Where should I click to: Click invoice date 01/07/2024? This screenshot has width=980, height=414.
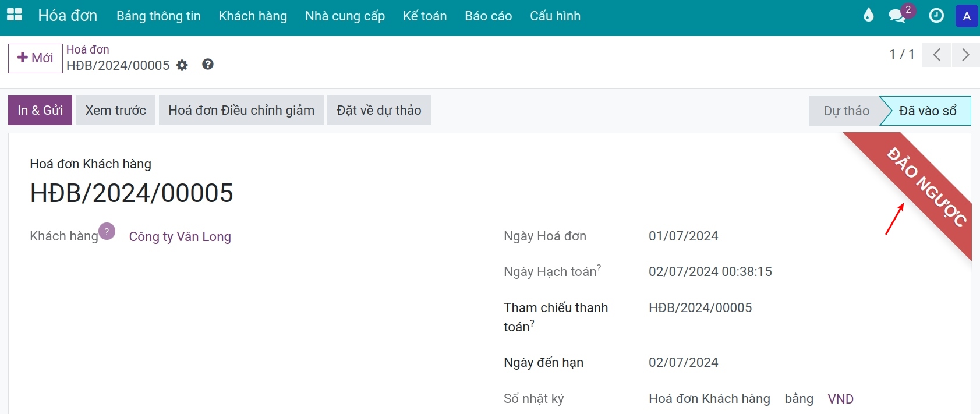click(683, 236)
